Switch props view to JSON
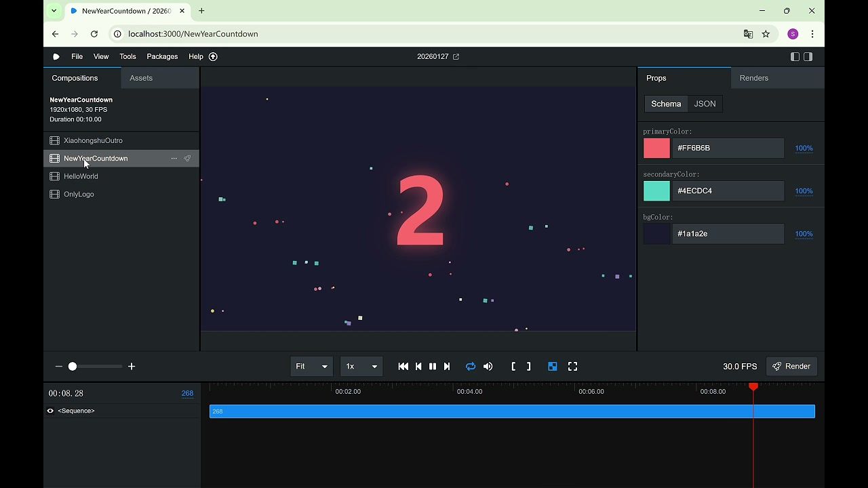Viewport: 868px width, 488px height. pyautogui.click(x=705, y=104)
